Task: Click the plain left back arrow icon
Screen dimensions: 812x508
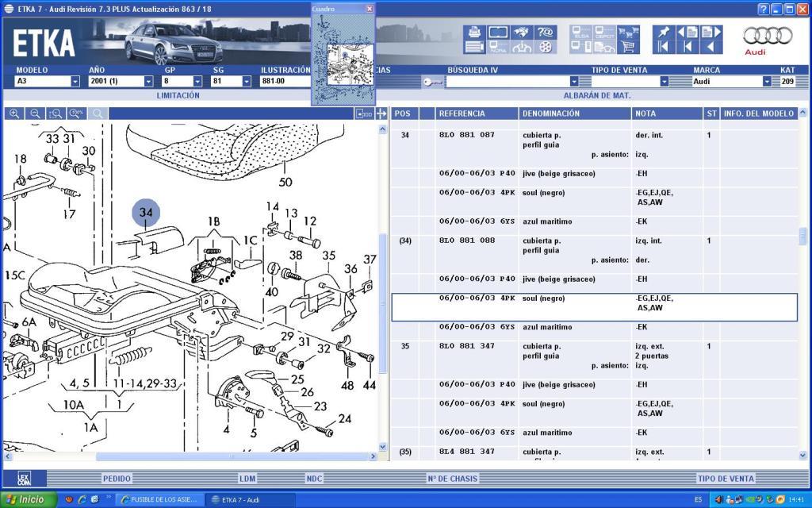Action: tap(711, 47)
